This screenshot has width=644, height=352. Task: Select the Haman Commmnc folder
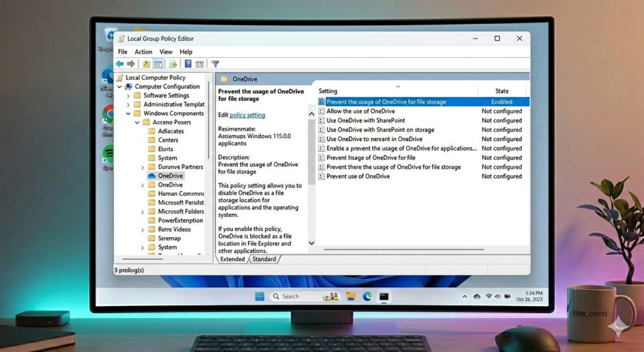point(180,194)
